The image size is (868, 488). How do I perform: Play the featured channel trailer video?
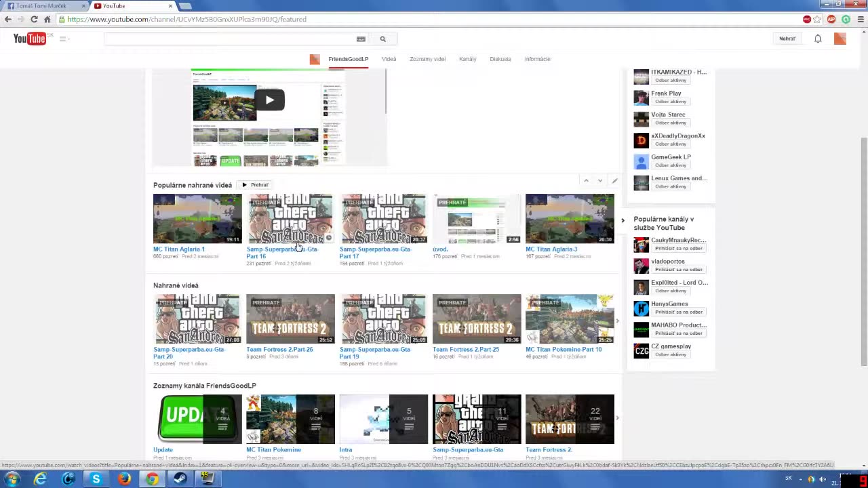point(269,100)
